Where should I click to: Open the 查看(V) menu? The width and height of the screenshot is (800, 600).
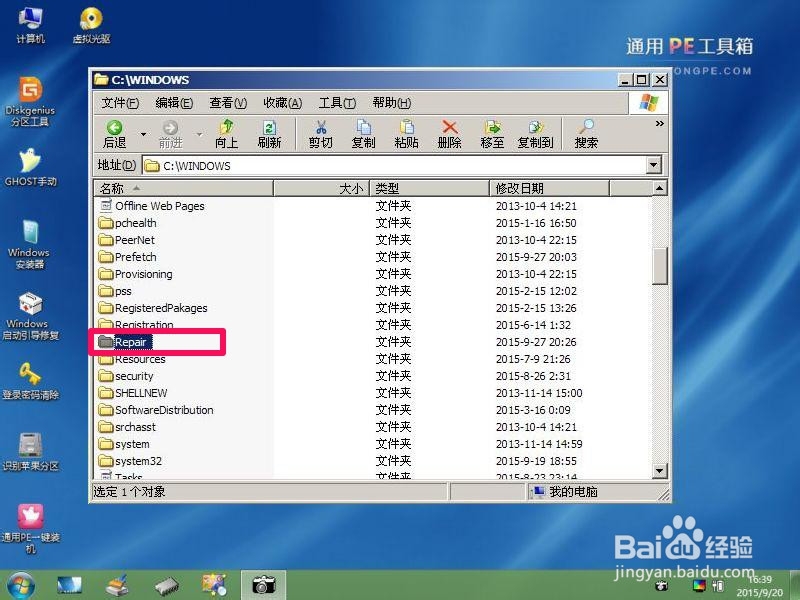point(226,102)
